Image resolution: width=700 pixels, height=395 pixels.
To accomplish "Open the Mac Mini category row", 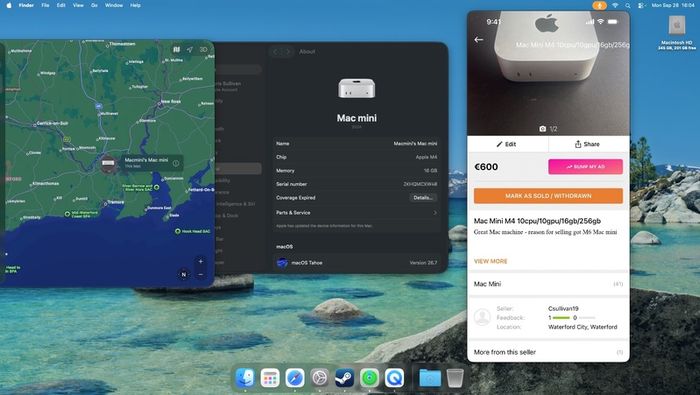I will (548, 284).
